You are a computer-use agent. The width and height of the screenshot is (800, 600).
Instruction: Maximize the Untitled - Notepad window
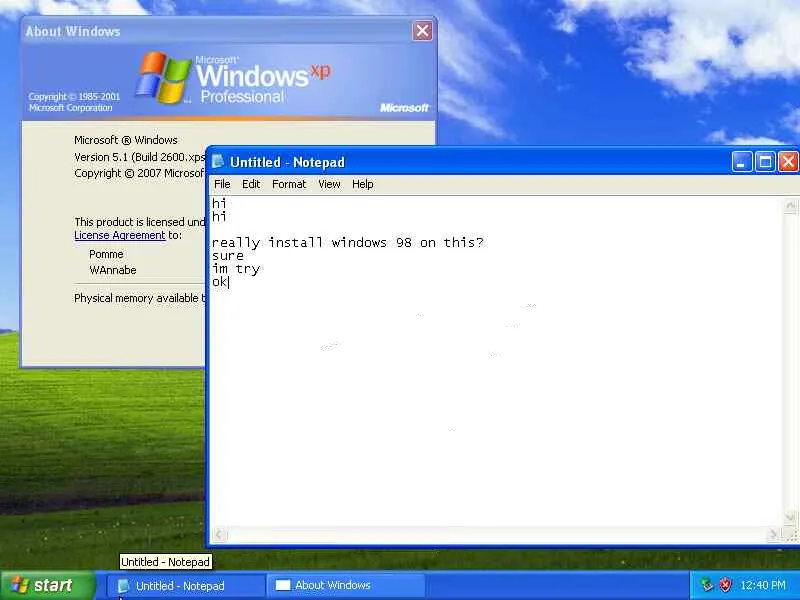(765, 162)
